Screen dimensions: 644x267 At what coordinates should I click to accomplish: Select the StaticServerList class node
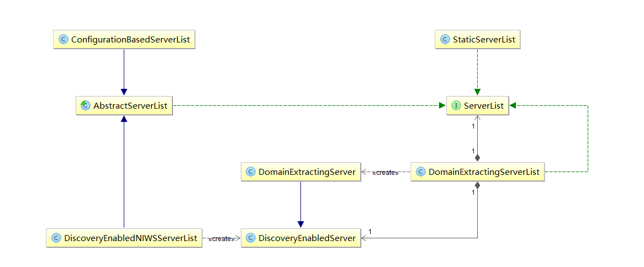point(478,39)
